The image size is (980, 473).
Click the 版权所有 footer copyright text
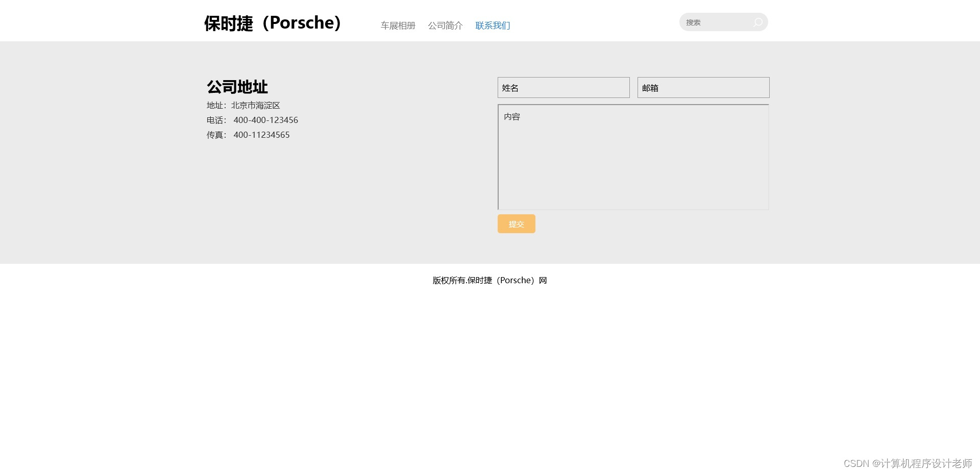pyautogui.click(x=490, y=280)
